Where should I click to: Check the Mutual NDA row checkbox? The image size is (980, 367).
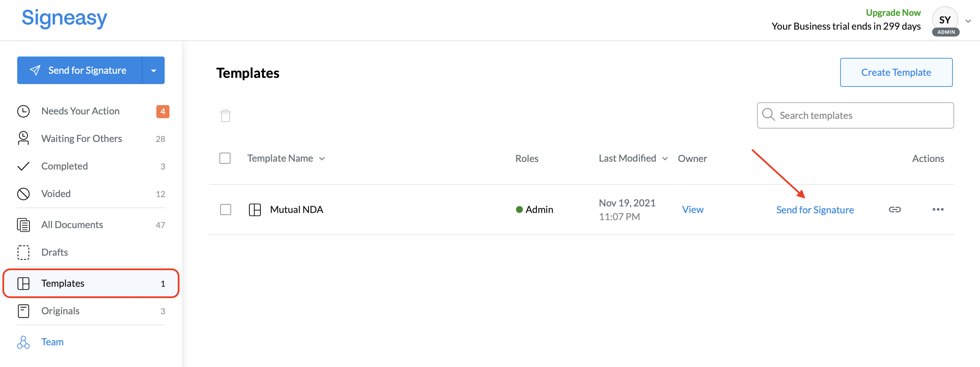click(226, 210)
